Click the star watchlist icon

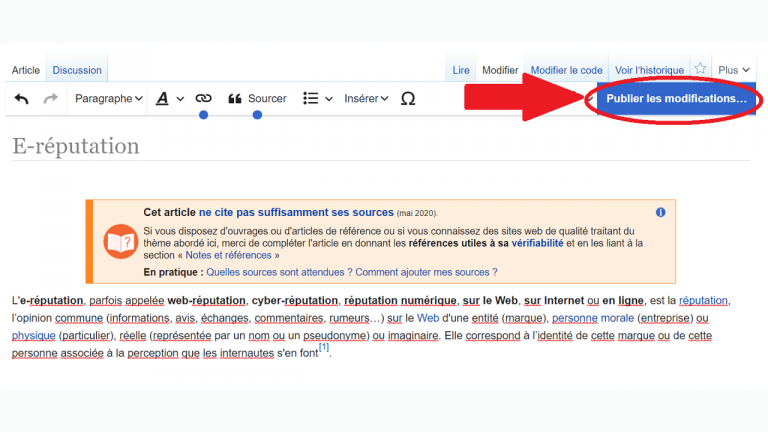click(700, 69)
